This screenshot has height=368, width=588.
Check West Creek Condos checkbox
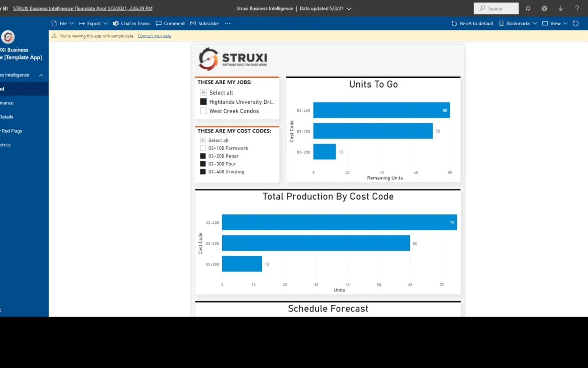pos(203,111)
